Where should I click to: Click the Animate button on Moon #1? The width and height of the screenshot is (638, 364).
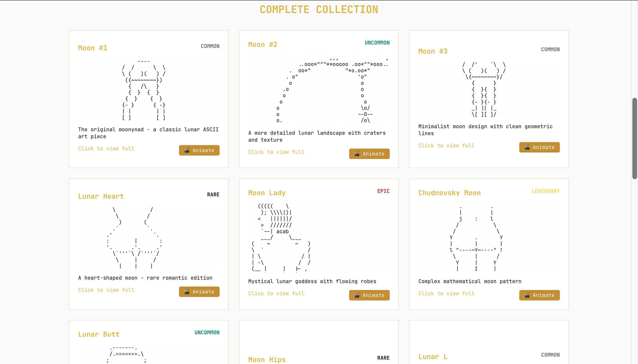point(199,150)
